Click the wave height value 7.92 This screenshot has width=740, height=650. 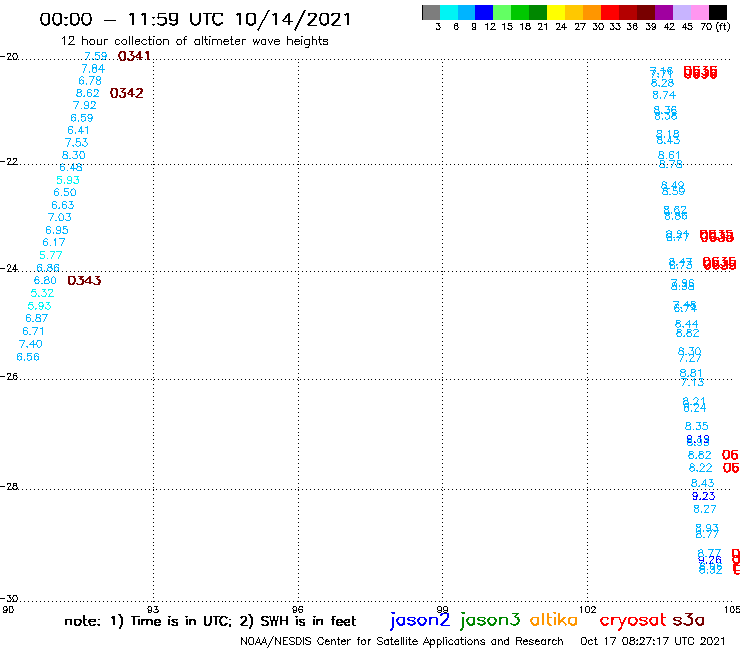84,105
